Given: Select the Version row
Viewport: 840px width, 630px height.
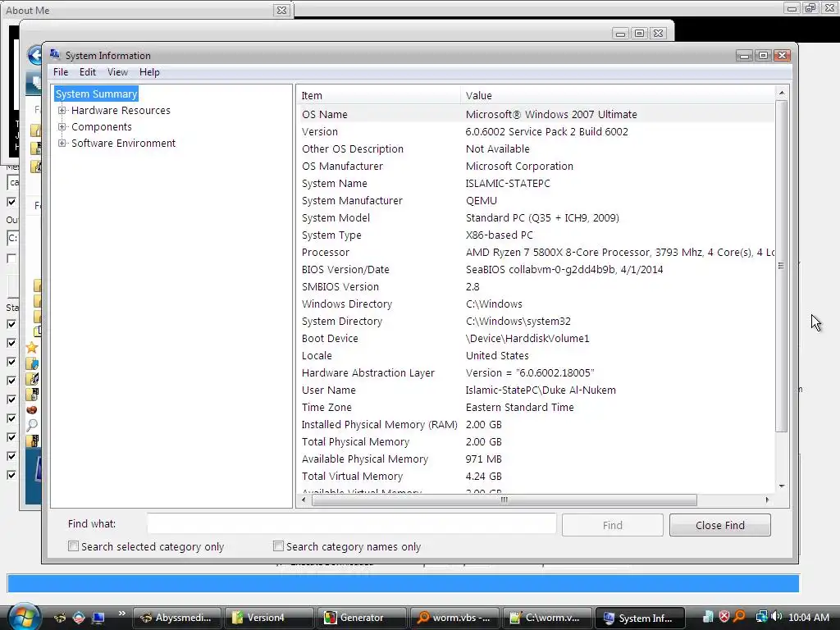Looking at the screenshot, I should click(536, 132).
